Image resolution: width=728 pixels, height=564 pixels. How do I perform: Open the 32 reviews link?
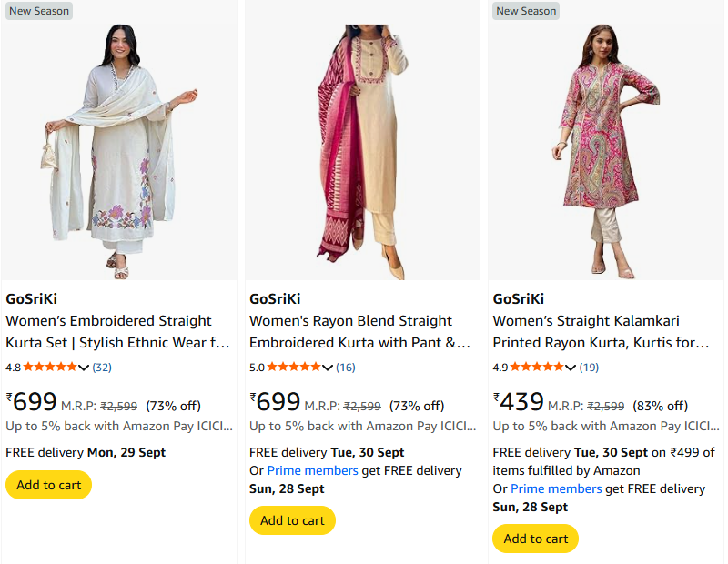[102, 368]
